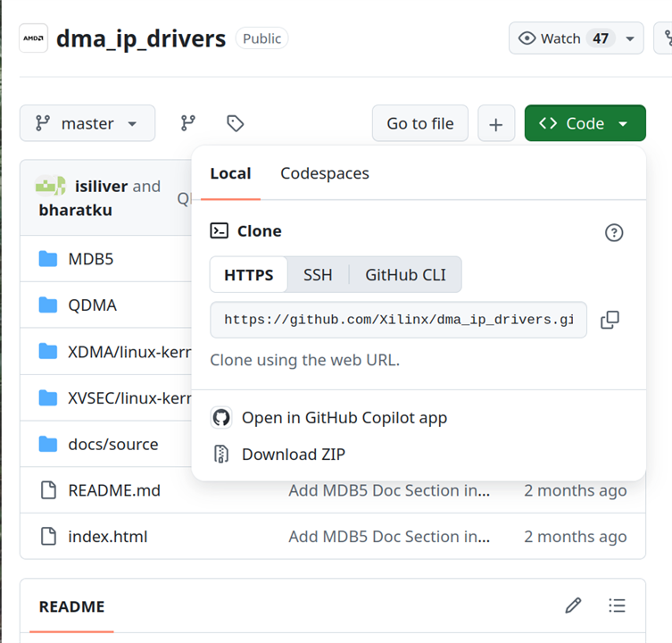Open the isiliver author link
The width and height of the screenshot is (672, 643).
tap(101, 186)
